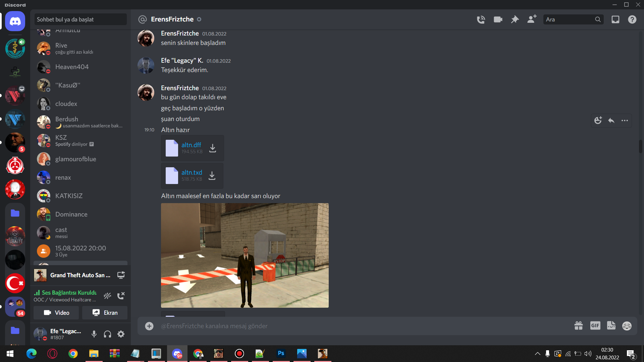
Task: Add friends to this DM
Action: pos(532,19)
